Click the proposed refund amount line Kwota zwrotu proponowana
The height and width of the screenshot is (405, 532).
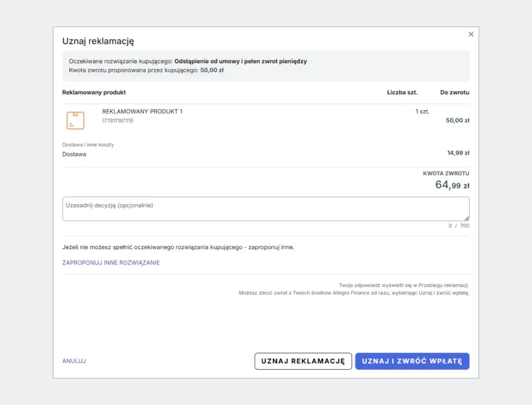point(146,70)
